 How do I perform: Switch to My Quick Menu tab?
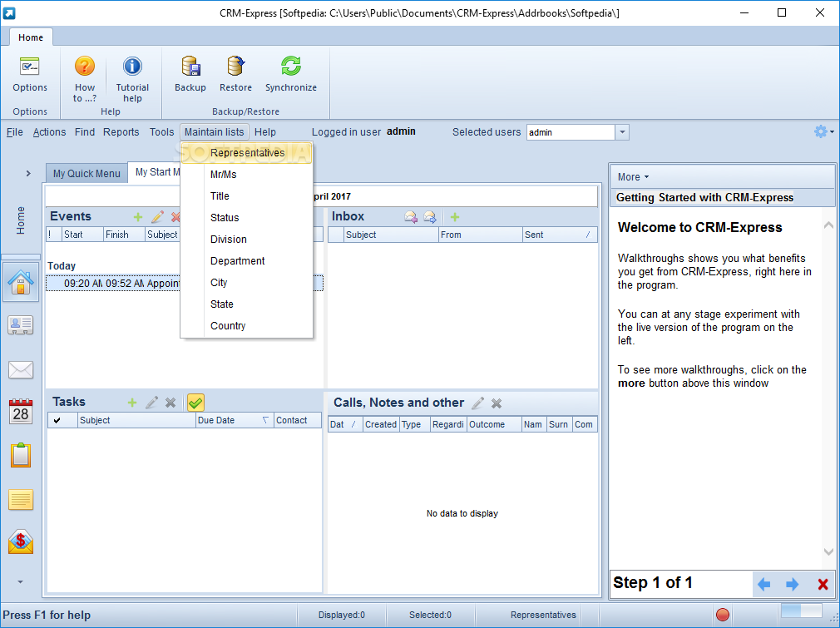(x=86, y=174)
